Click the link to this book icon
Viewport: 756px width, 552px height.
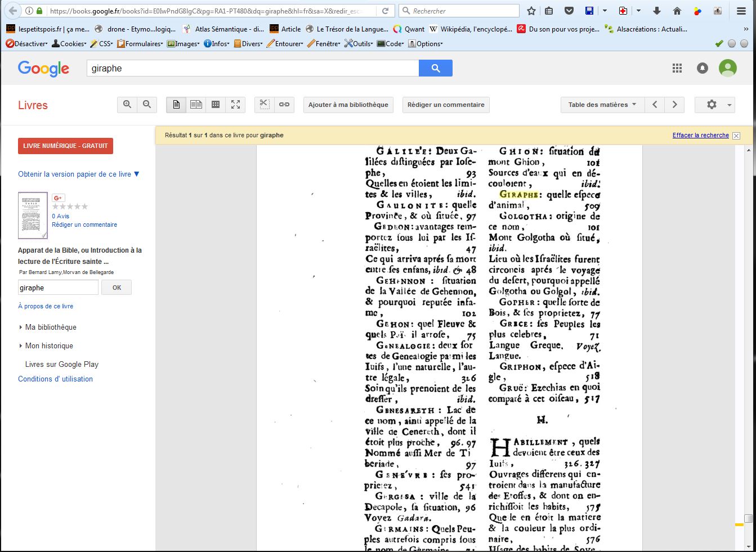[x=284, y=105]
